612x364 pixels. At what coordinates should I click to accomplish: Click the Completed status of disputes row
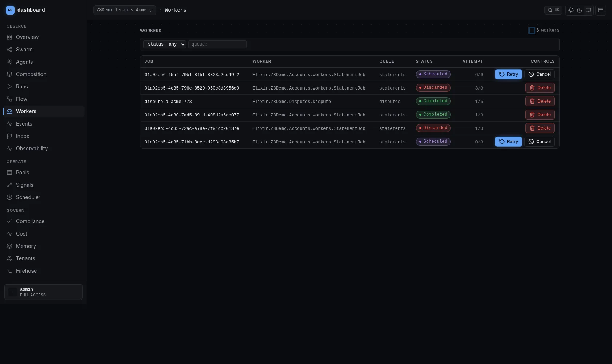[433, 101]
